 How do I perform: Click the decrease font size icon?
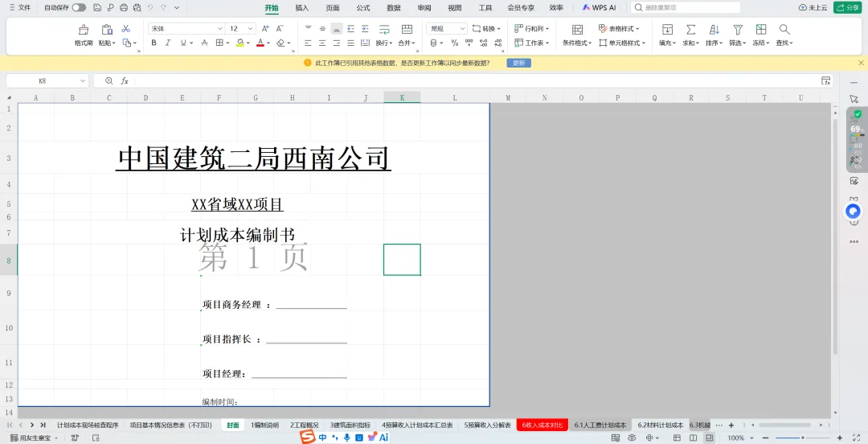[280, 28]
